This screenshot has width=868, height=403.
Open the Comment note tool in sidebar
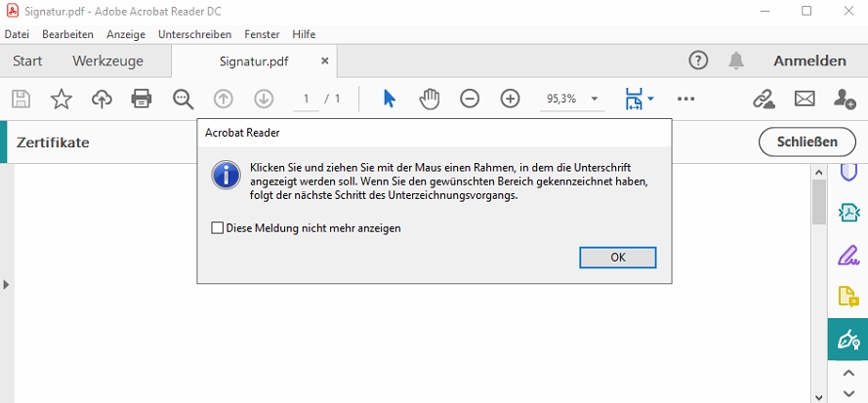point(848,297)
